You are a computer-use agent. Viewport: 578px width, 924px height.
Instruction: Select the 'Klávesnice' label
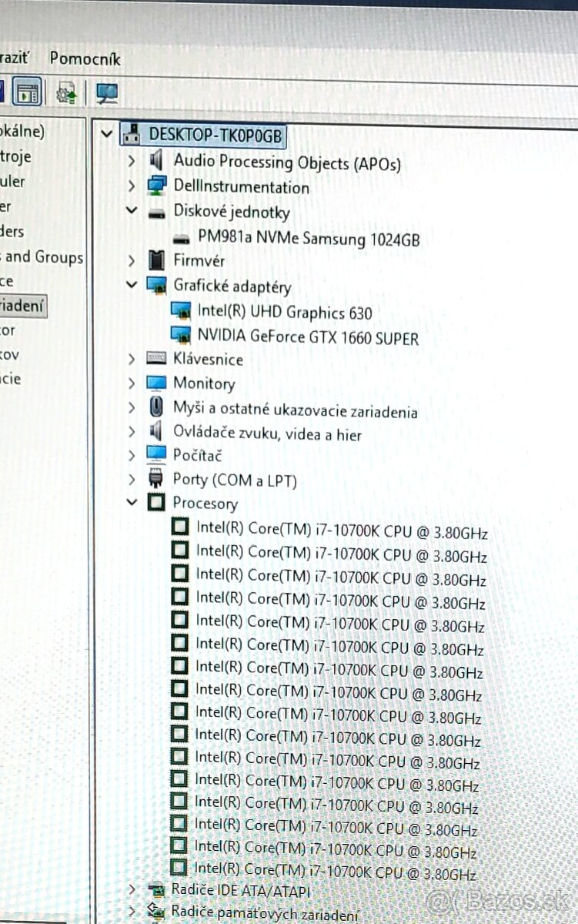pos(208,360)
